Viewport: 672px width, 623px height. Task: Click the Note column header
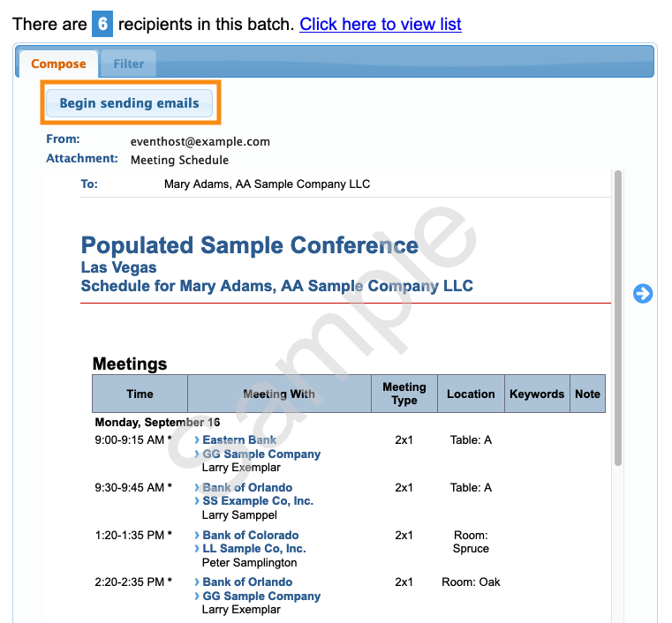pos(587,394)
